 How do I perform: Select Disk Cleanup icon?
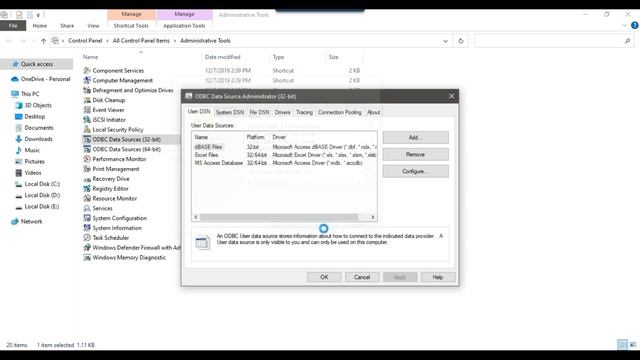[87, 100]
